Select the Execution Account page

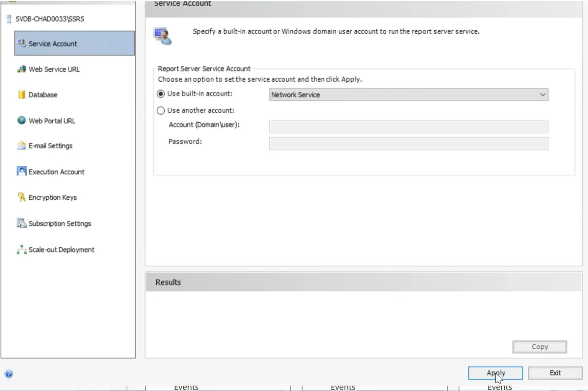[x=56, y=171]
